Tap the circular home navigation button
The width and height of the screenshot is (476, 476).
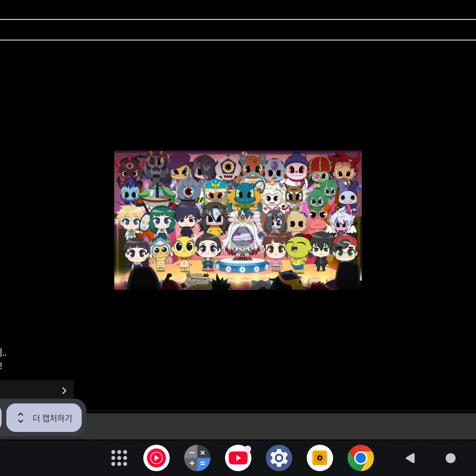click(x=451, y=458)
